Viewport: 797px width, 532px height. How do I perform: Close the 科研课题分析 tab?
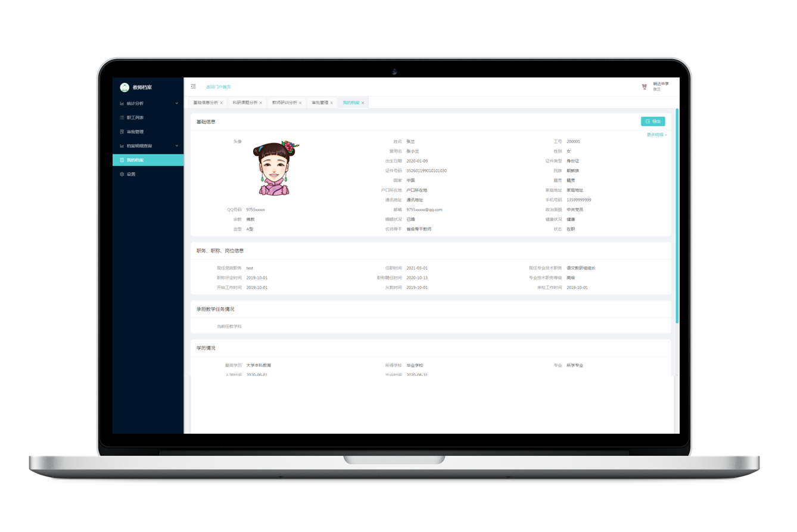261,103
